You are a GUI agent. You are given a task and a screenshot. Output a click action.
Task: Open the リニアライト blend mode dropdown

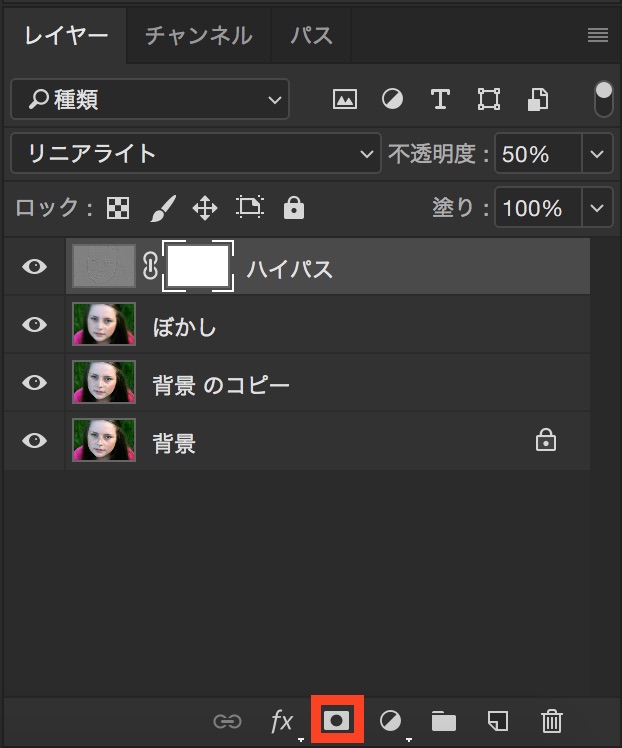(196, 153)
